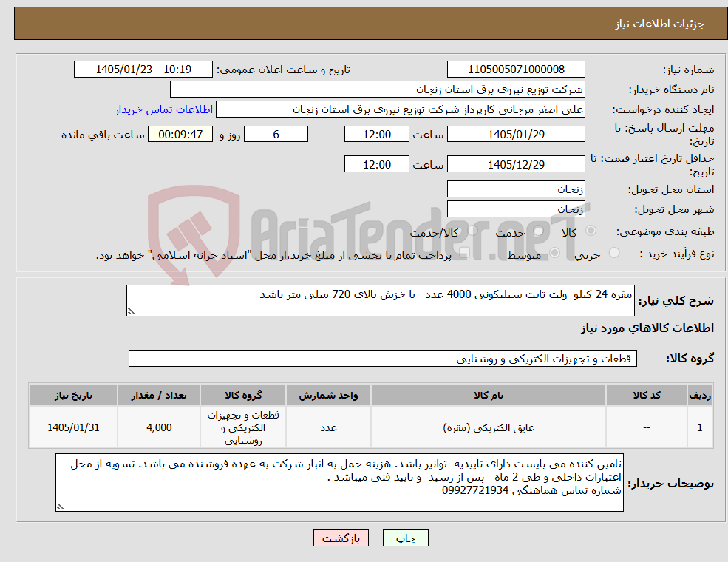This screenshot has height=562, width=728.
Task: Click the buyer notes textarea resize grip
Action: pyautogui.click(x=60, y=507)
